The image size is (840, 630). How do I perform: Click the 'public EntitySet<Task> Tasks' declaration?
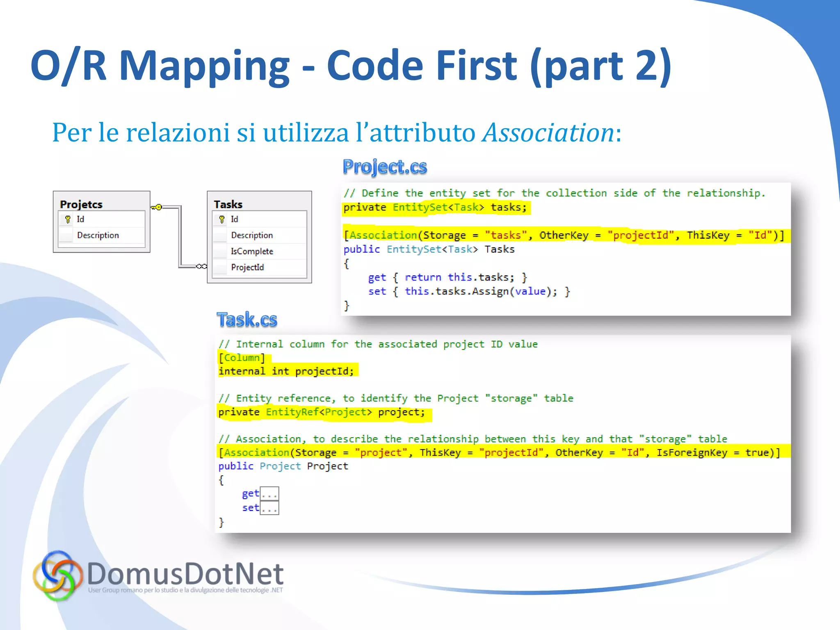429,249
